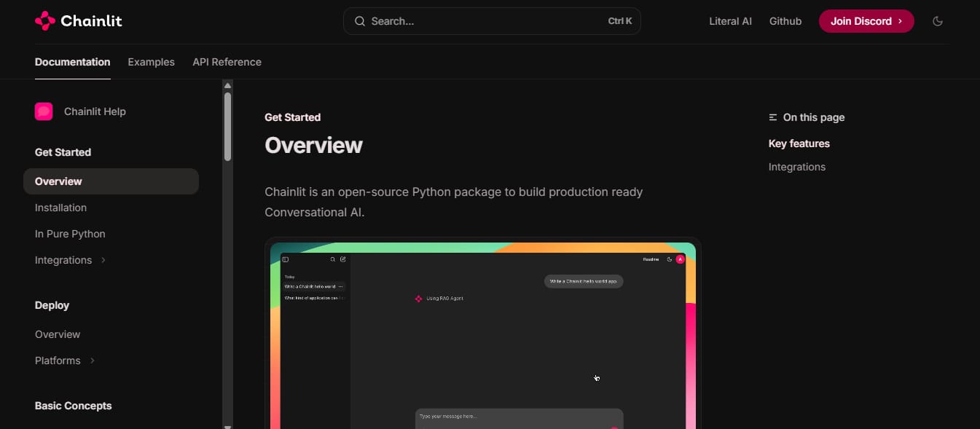Image resolution: width=980 pixels, height=429 pixels.
Task: Switch to the API Reference tab
Action: pos(227,62)
